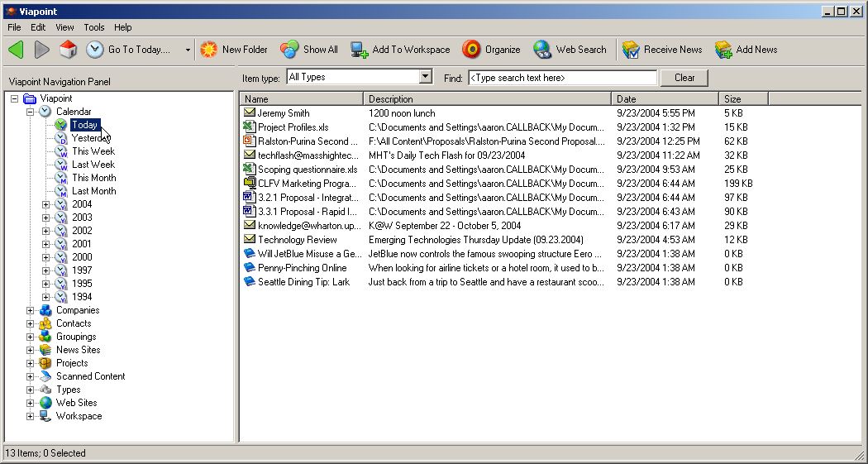
Task: Click the Projects icon in tree
Action: (45, 363)
